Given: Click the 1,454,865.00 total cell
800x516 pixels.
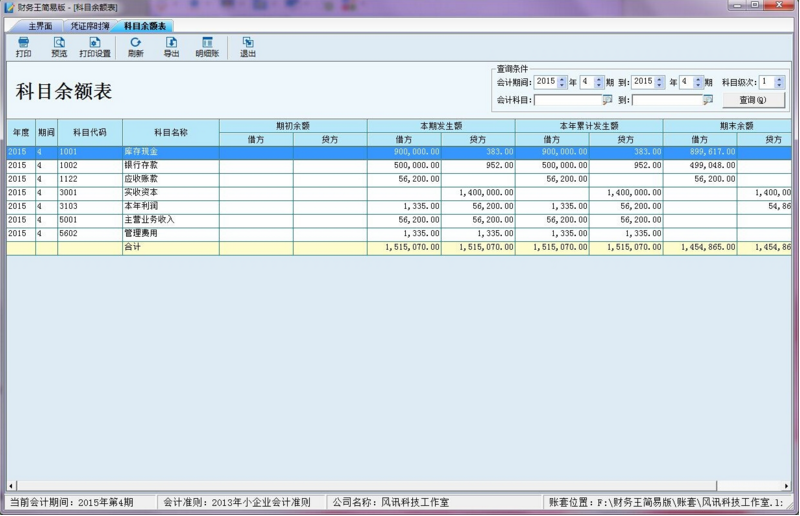Looking at the screenshot, I should coord(700,247).
